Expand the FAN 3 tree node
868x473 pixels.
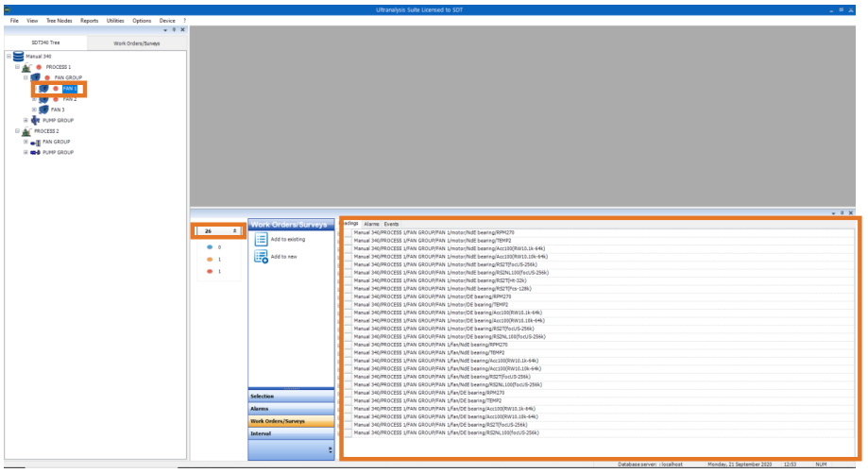(34, 110)
